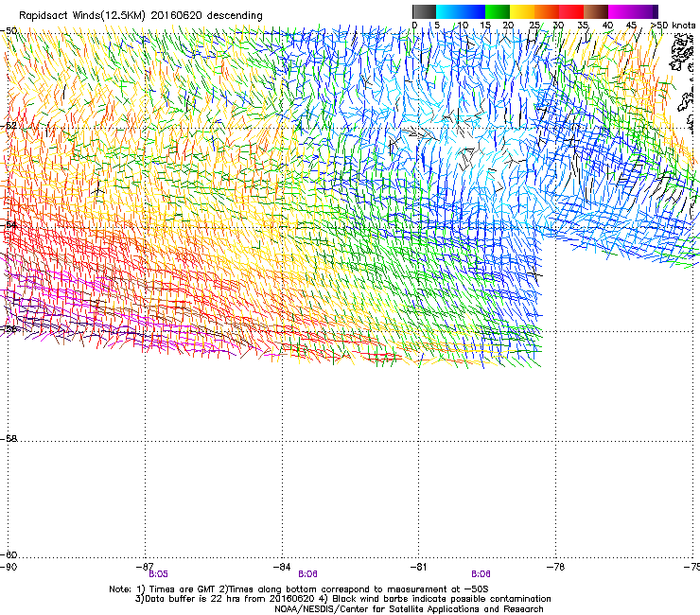700x615 pixels.
Task: Click the green 15-20 knots legend segment
Action: (x=498, y=11)
